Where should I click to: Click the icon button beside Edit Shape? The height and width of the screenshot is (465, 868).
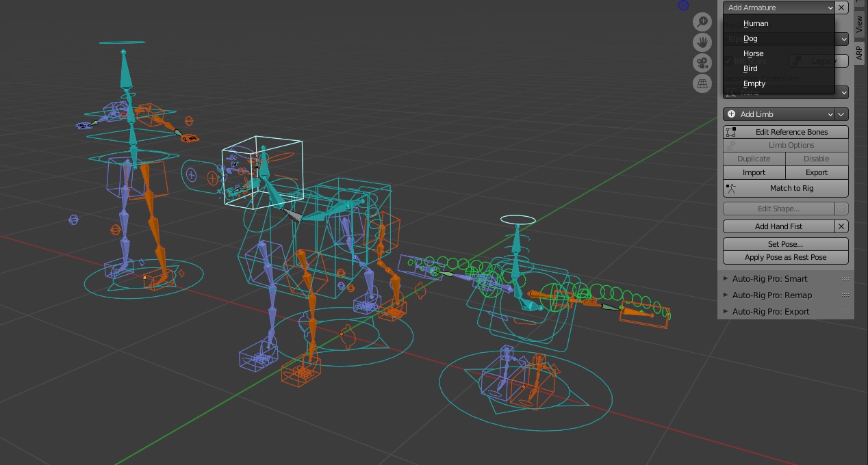pyautogui.click(x=842, y=209)
